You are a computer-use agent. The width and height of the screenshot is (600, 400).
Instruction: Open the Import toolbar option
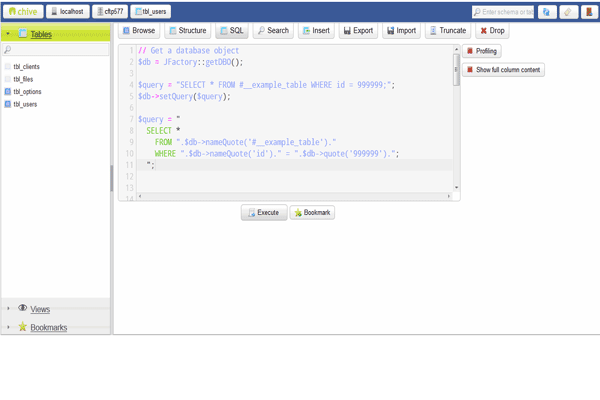pyautogui.click(x=401, y=31)
